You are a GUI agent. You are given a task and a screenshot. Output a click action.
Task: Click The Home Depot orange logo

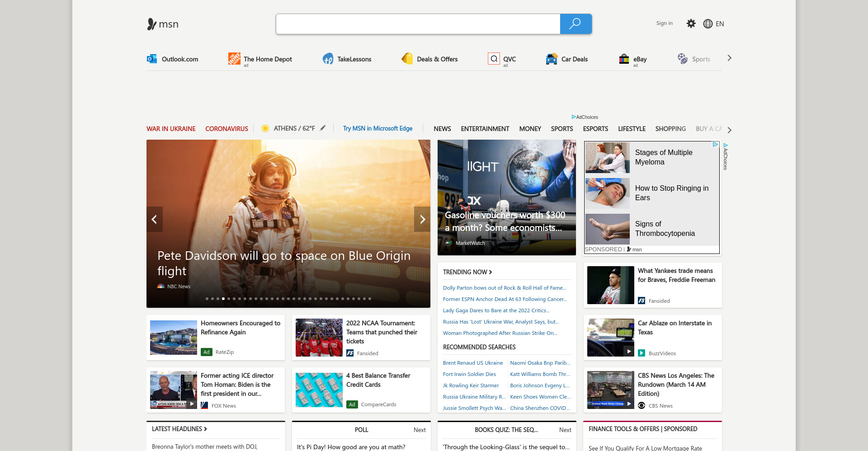click(x=234, y=59)
